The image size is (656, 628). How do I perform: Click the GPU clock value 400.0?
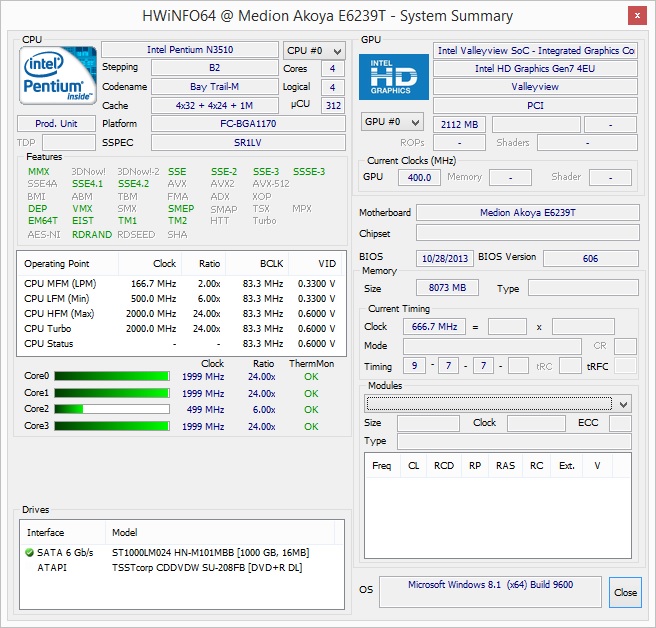(x=419, y=177)
